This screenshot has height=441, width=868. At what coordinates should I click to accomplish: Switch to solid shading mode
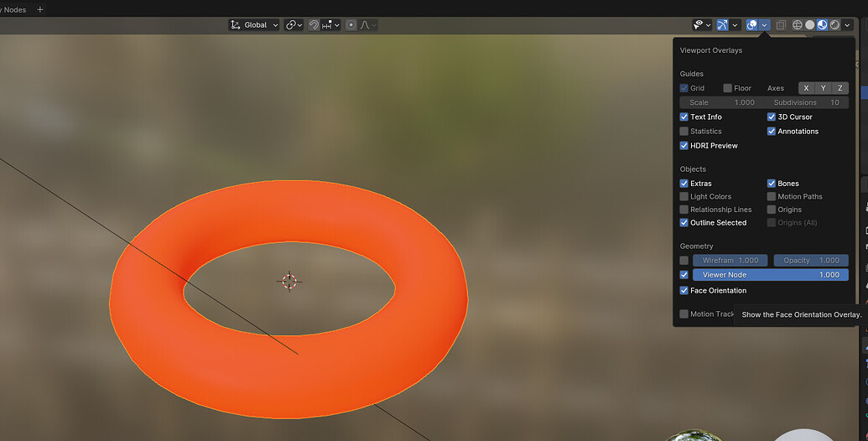click(810, 25)
